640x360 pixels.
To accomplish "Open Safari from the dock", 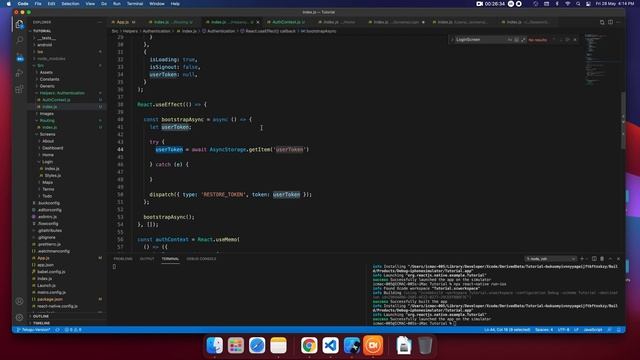I will (257, 345).
